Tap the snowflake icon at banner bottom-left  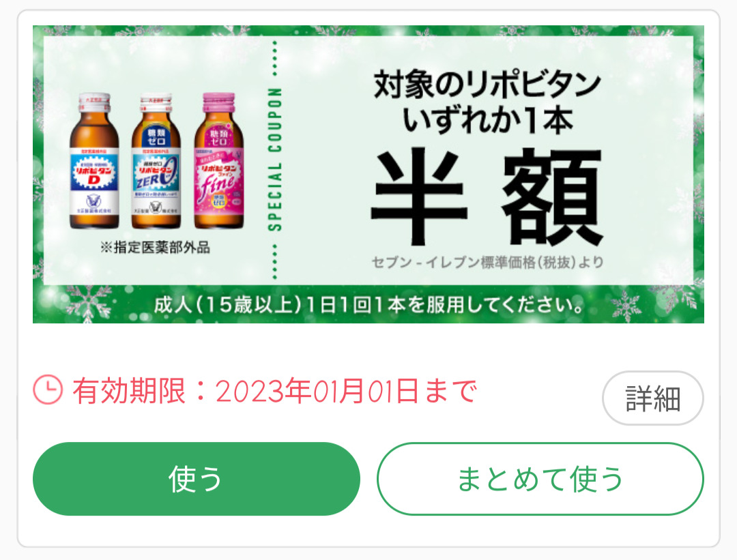click(x=88, y=304)
